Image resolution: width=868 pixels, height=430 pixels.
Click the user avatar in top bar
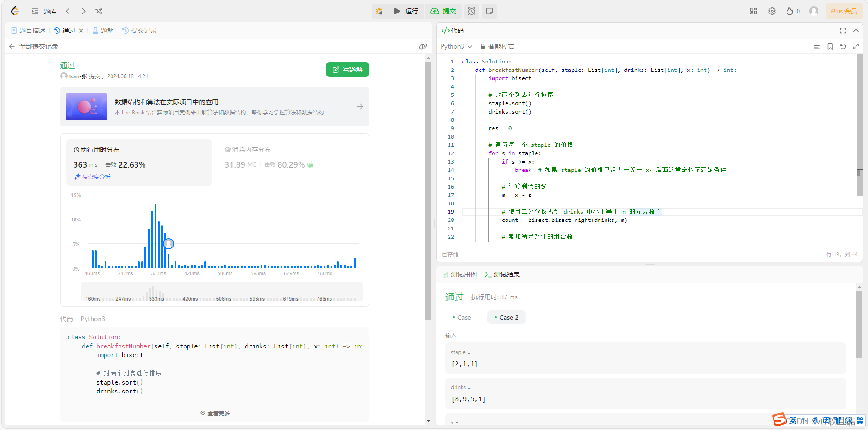814,11
